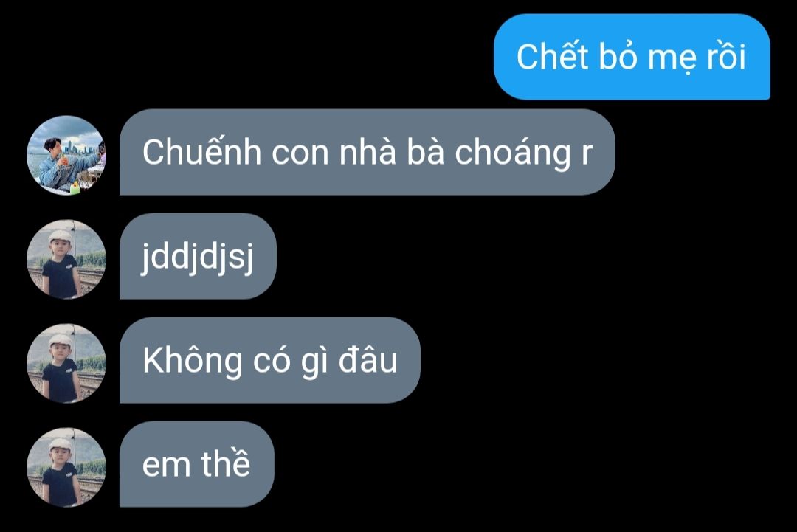Click the word "Không" in the third reply
This screenshot has width=797, height=532.
pyautogui.click(x=193, y=362)
